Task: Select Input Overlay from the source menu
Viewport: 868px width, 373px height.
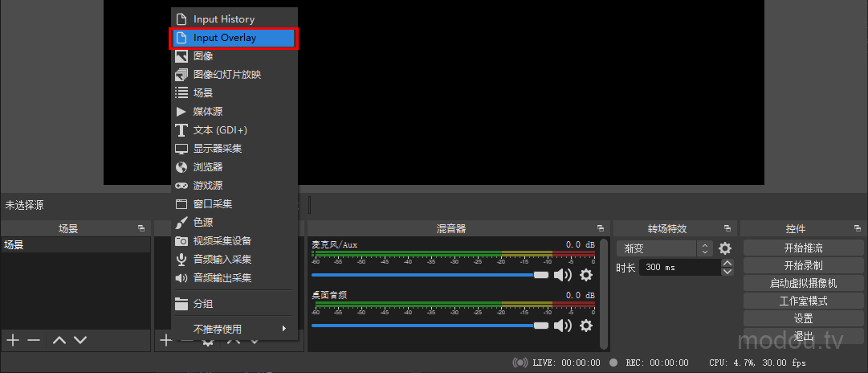Action: 234,38
